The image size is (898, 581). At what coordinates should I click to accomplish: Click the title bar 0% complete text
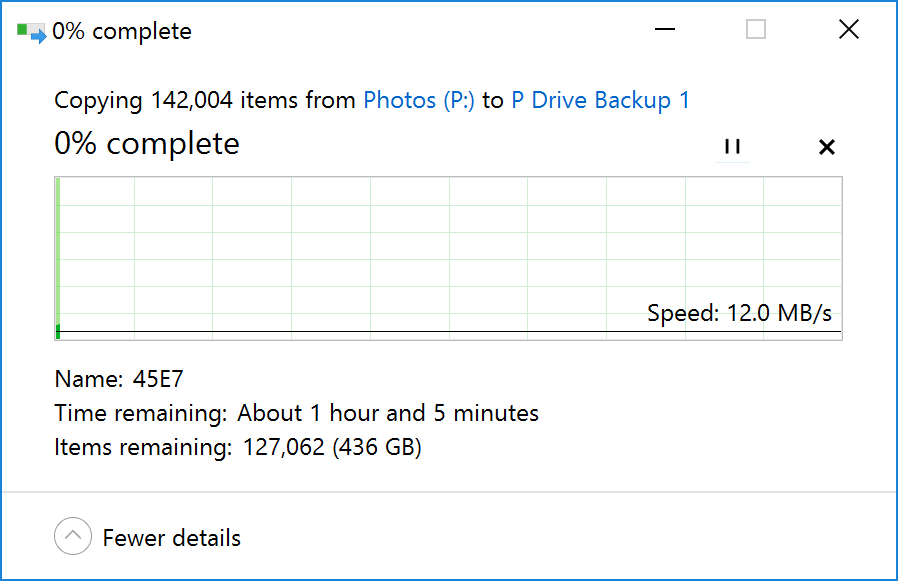pyautogui.click(x=121, y=32)
